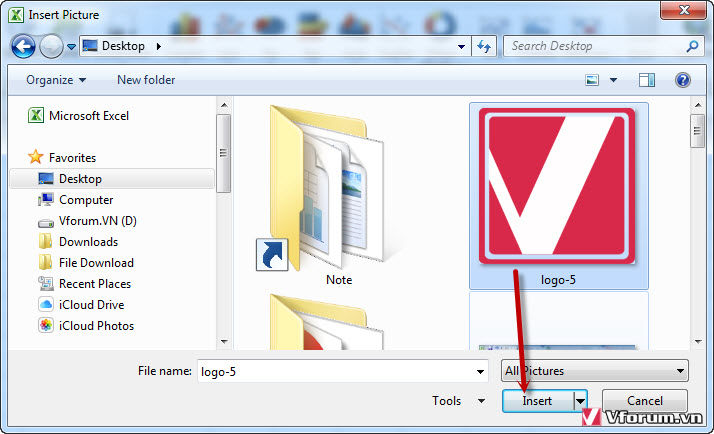714x434 pixels.
Task: Click the logo-5 file label
Action: (558, 280)
